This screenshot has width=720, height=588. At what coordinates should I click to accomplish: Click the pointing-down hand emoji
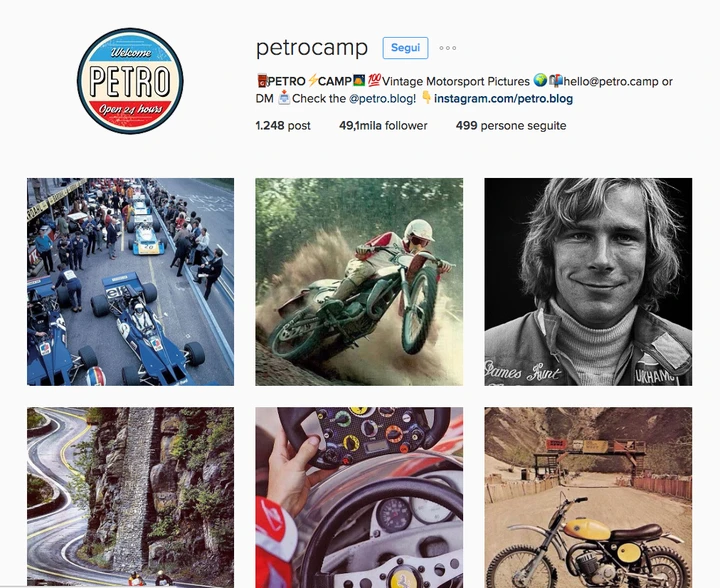(x=426, y=98)
